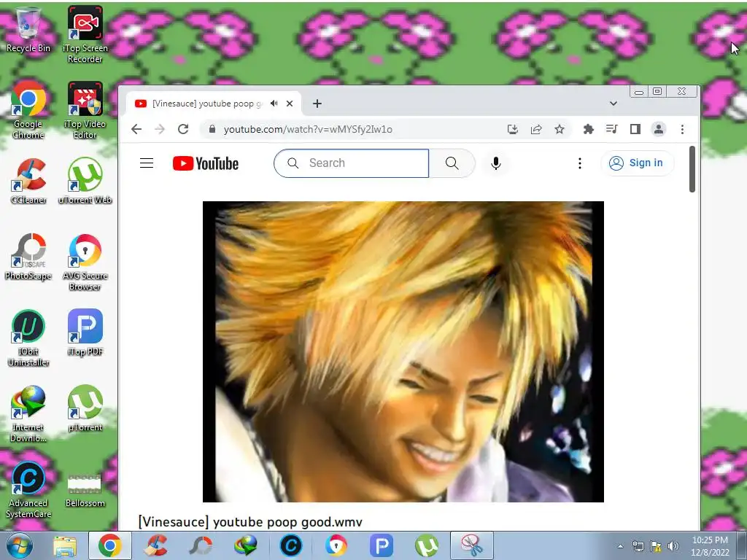Select iTop PDF desktop shortcut
The image size is (747, 560).
pos(85,332)
